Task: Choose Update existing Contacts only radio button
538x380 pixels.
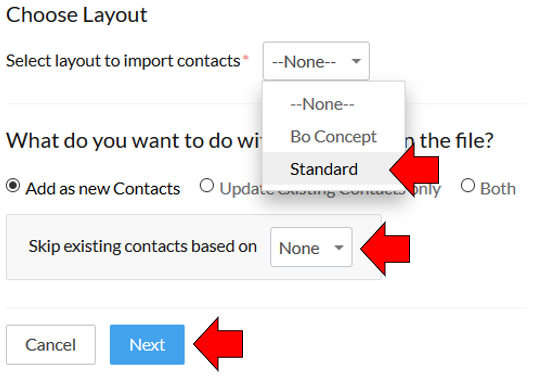Action: pyautogui.click(x=207, y=186)
